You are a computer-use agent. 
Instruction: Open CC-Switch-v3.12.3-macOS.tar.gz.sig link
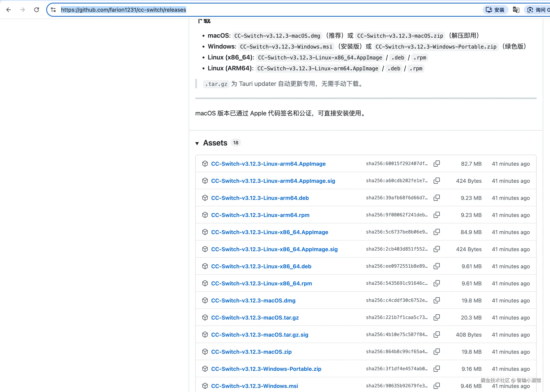(259, 335)
